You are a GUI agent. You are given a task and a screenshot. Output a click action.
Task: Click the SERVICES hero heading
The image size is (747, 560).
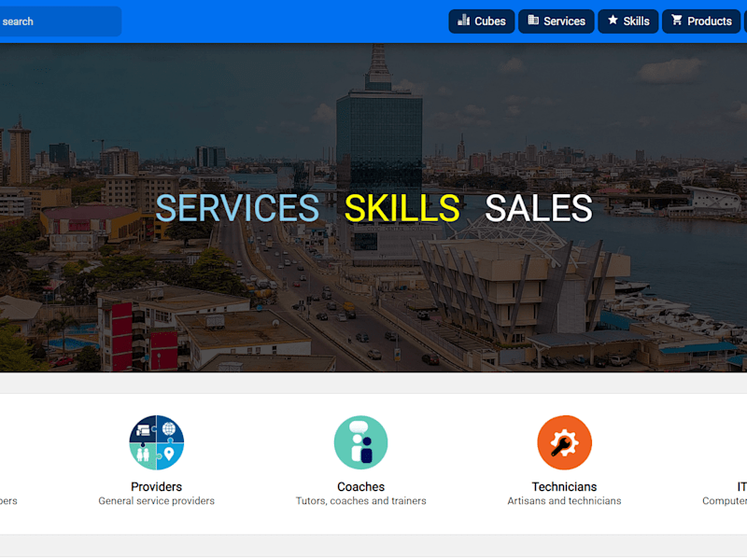[237, 208]
